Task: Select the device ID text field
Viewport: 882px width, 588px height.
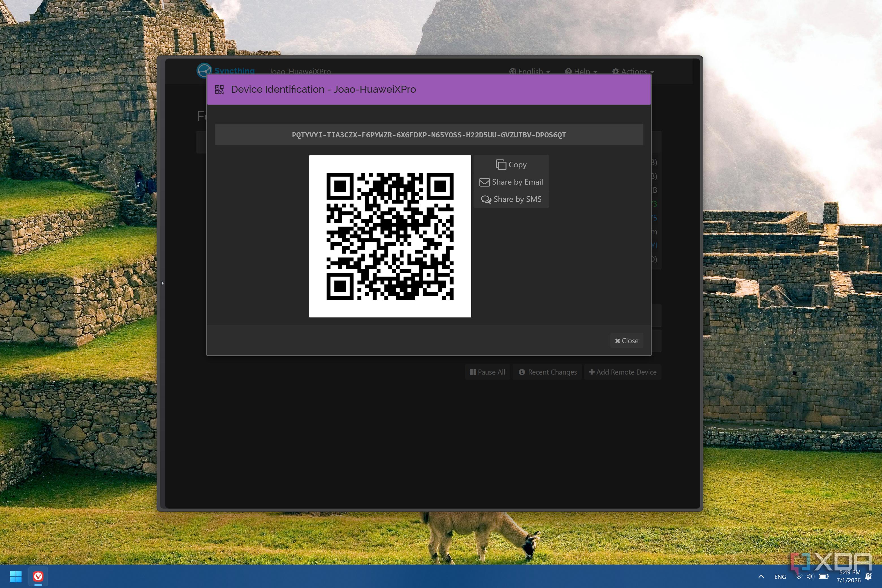Action: (429, 135)
